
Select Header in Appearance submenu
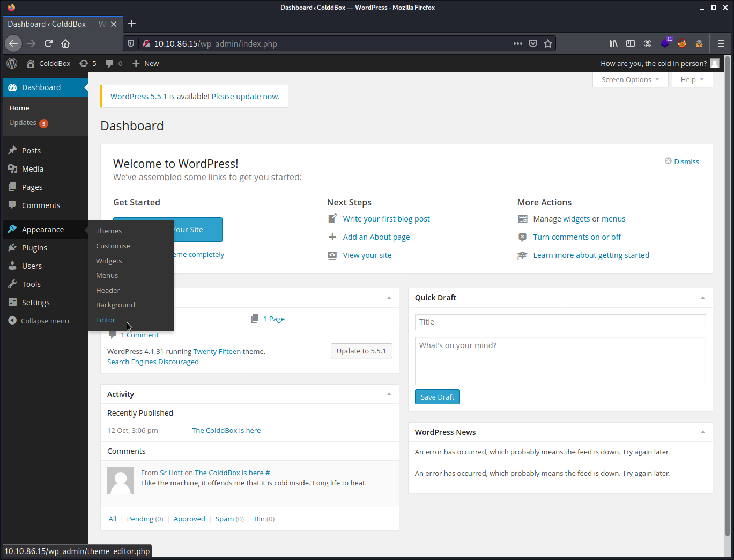pos(108,290)
